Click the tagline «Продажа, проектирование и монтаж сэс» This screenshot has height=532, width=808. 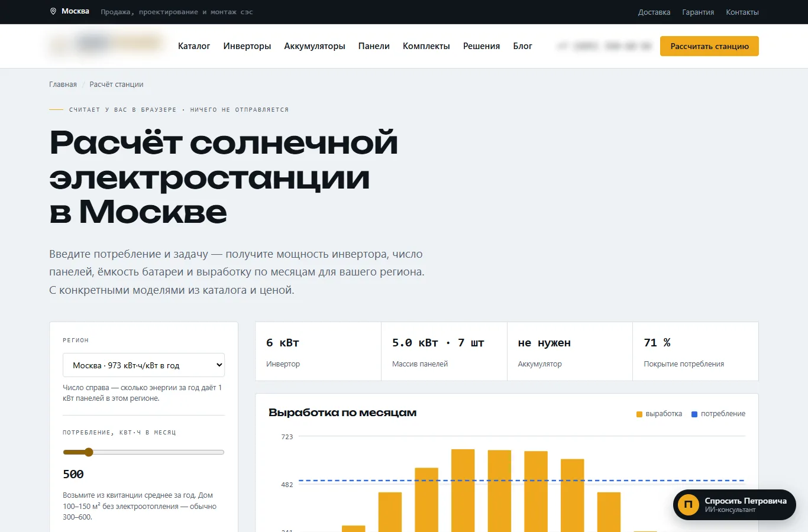click(177, 12)
